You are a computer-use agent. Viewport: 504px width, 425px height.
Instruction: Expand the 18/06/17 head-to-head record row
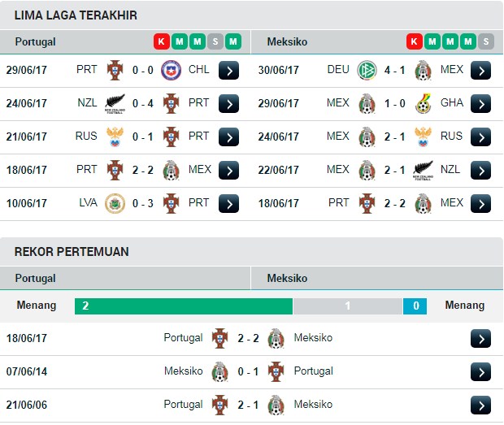[480, 339]
